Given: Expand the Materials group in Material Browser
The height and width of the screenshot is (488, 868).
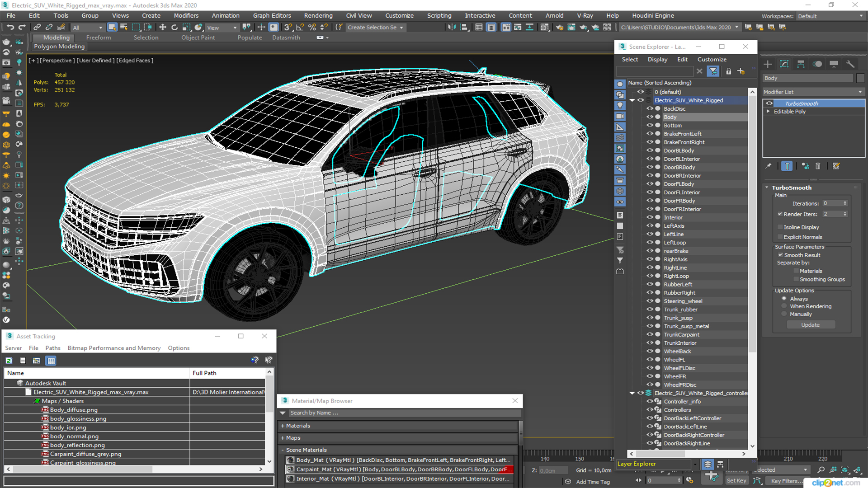Looking at the screenshot, I should pos(283,426).
